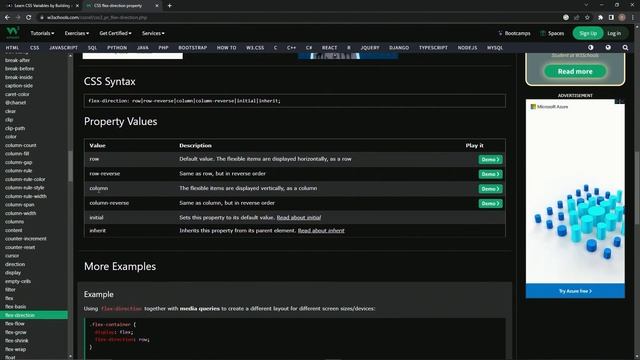The width and height of the screenshot is (640, 360).
Task: Click the 'column-reverse' value cell
Action: 109,203
